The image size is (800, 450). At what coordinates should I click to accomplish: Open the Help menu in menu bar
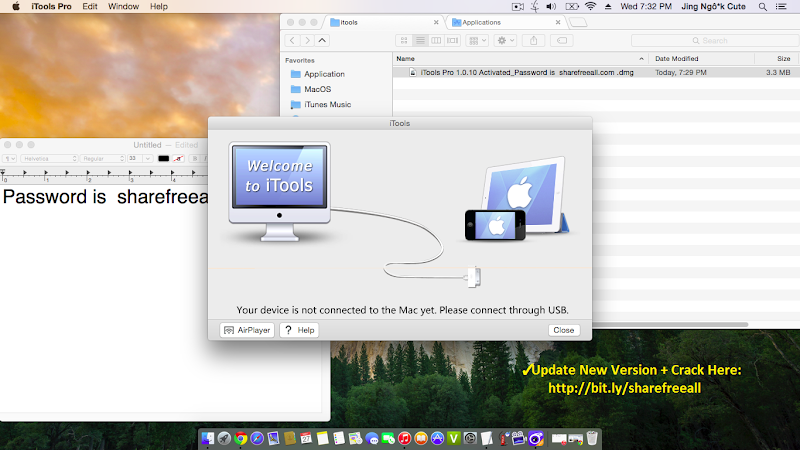tap(159, 7)
